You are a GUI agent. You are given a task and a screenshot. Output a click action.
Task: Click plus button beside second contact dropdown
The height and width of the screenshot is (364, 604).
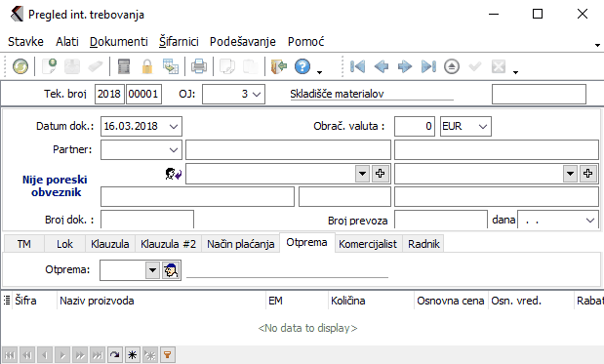(587, 174)
